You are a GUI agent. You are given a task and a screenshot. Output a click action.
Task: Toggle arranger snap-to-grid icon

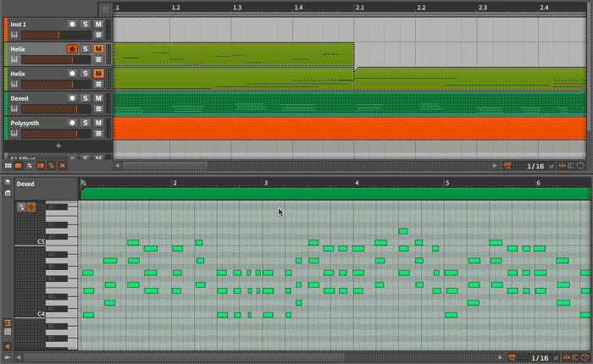click(562, 166)
